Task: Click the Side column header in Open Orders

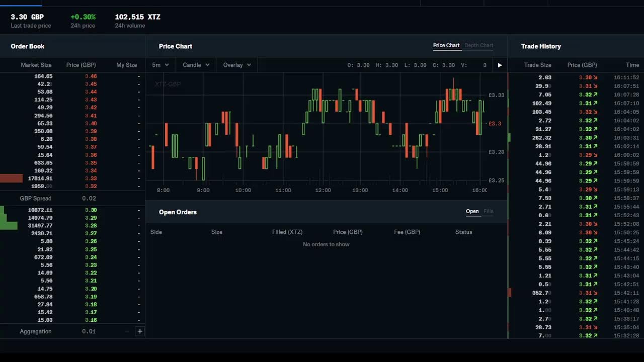Action: click(x=156, y=232)
